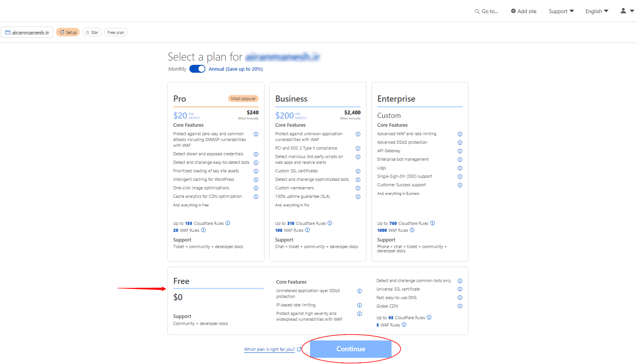Open the English language dropdown
637x364 pixels.
click(596, 11)
